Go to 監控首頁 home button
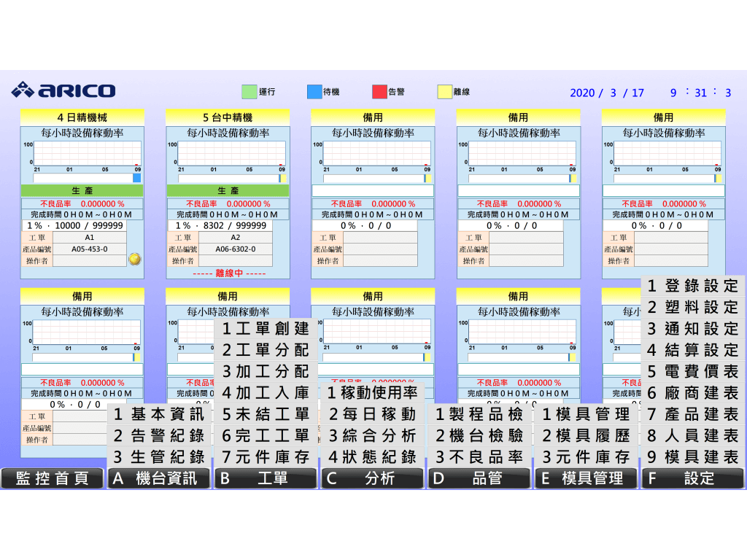The width and height of the screenshot is (747, 560). [x=52, y=478]
